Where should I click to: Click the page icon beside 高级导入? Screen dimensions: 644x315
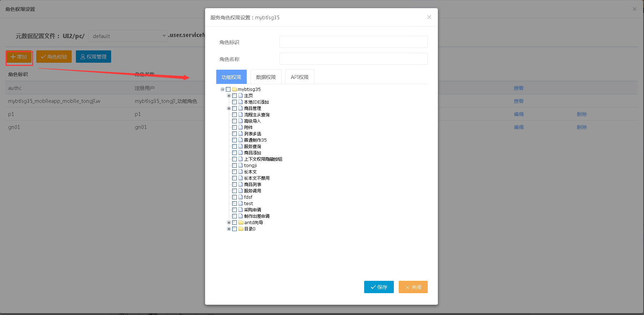[241, 121]
